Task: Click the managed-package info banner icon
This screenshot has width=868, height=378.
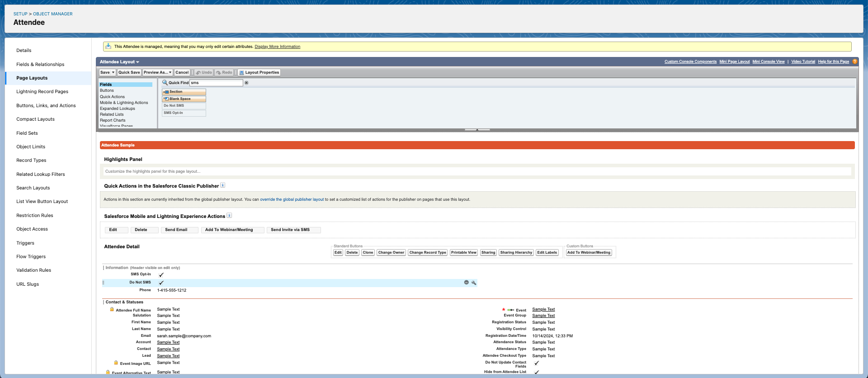Action: [108, 46]
